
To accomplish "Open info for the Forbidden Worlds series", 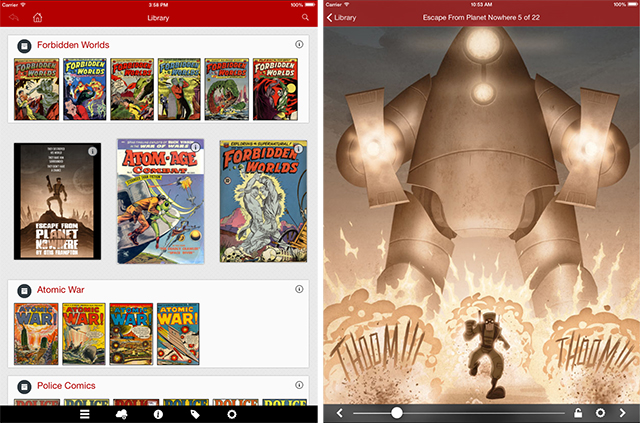I will point(299,44).
